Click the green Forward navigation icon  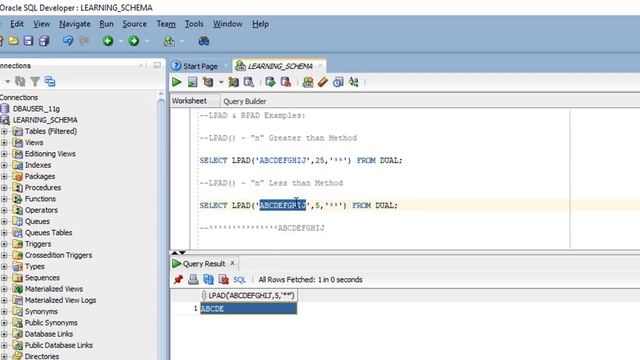(133, 41)
